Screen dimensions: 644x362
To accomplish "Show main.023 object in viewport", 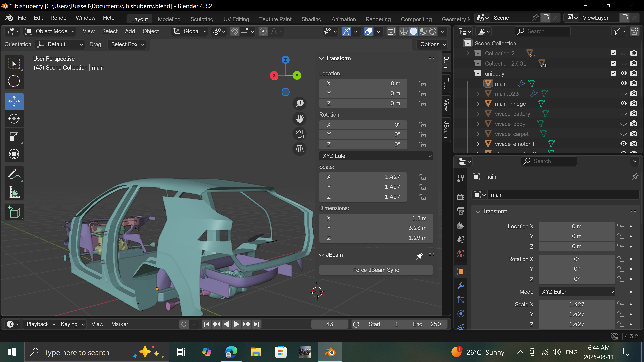I will pyautogui.click(x=624, y=94).
